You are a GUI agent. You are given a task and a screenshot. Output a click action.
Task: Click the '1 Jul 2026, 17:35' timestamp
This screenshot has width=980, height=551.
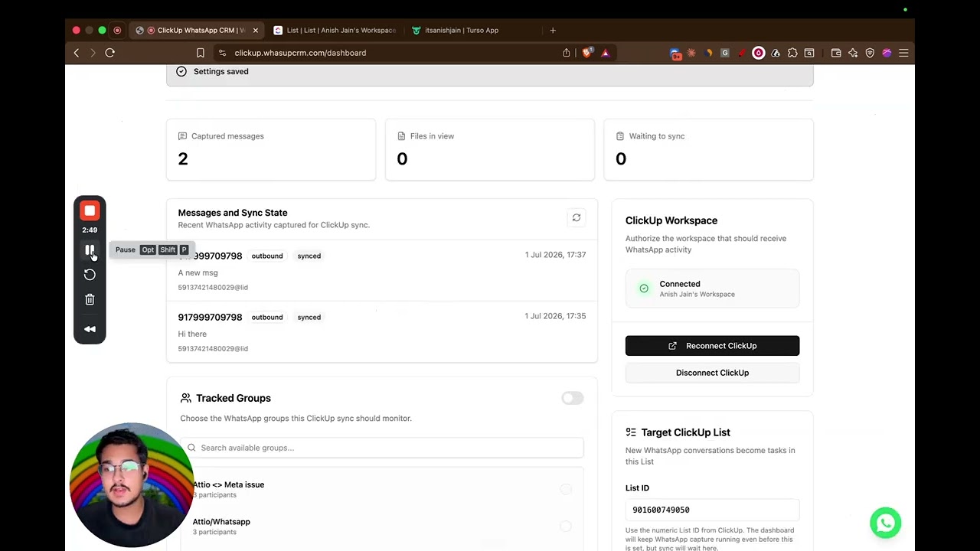pyautogui.click(x=555, y=316)
